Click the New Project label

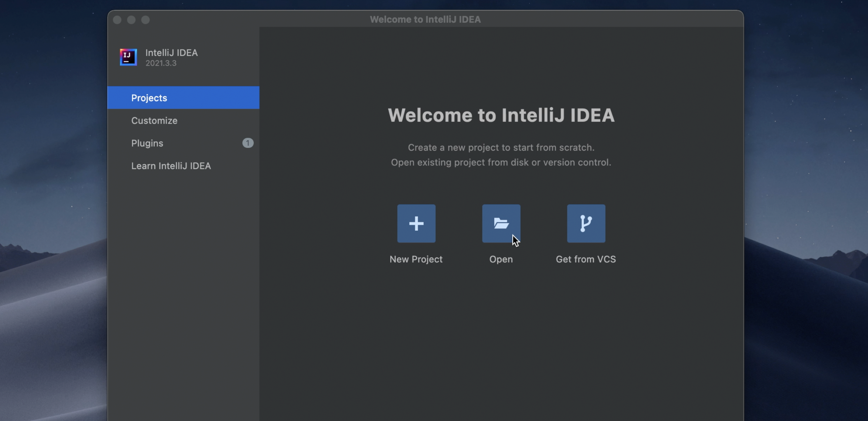coord(416,259)
